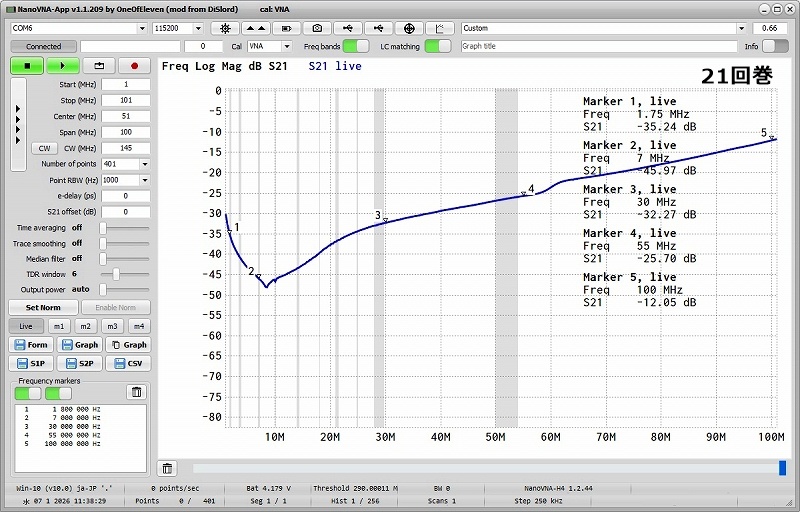This screenshot has width=800, height=512.
Task: Adjust the TDR window slider
Action: (117, 273)
